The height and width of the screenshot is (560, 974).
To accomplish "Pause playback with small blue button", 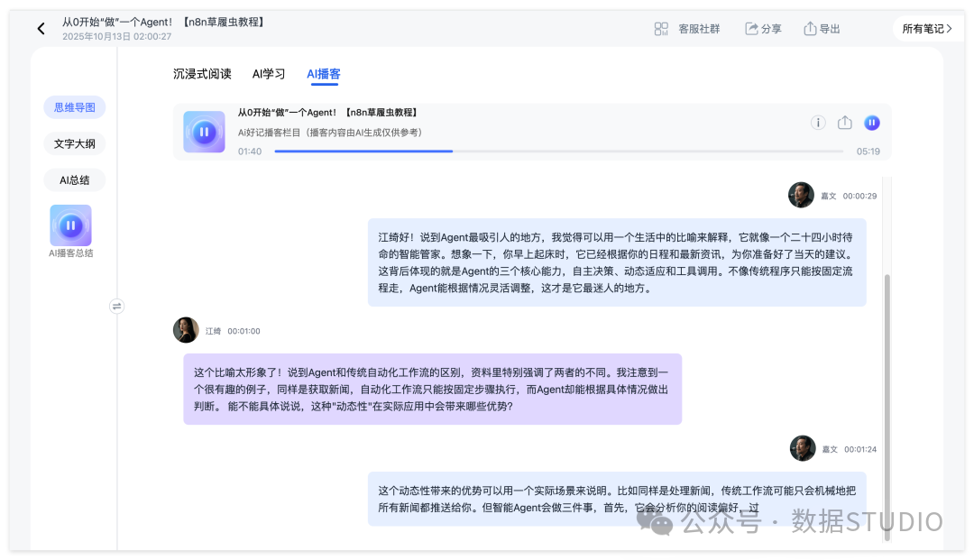I will (x=872, y=123).
